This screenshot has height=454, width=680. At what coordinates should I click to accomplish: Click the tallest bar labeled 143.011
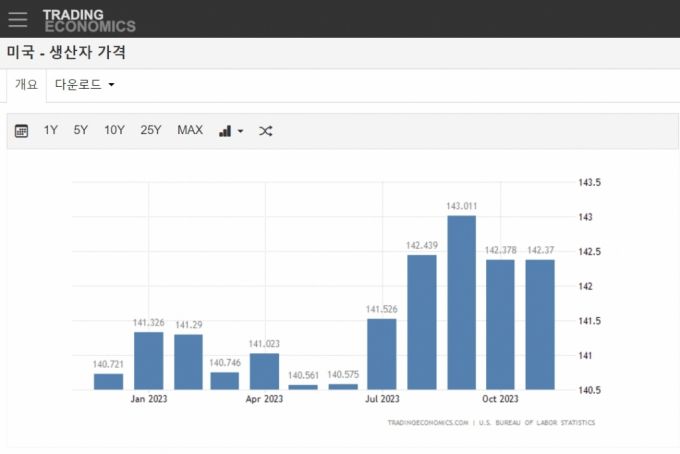click(461, 302)
